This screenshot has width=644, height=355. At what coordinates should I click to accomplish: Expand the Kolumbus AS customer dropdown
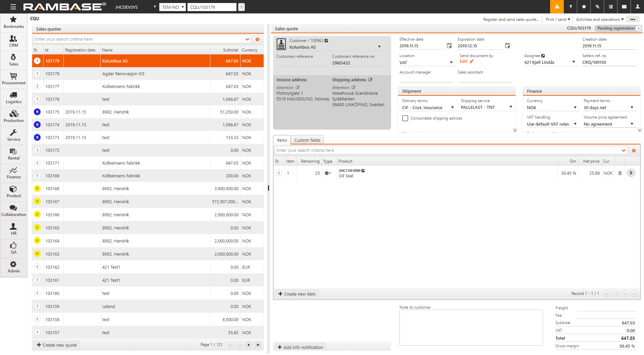(x=379, y=47)
